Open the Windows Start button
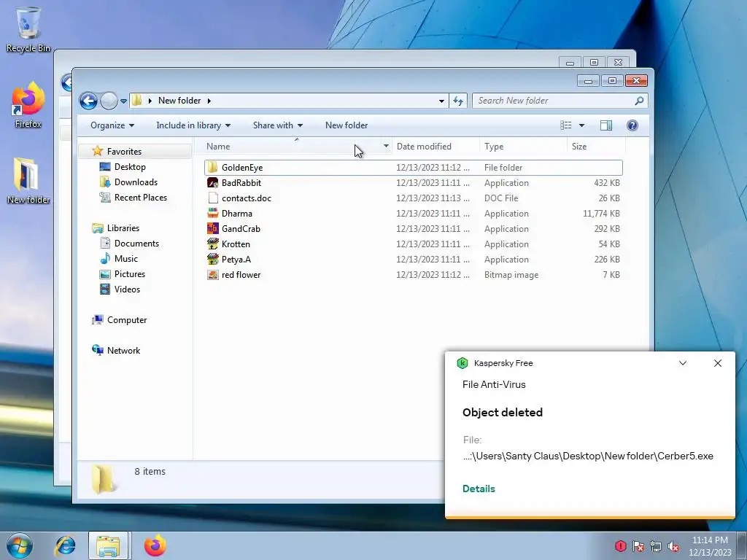This screenshot has width=747, height=560. point(20,545)
